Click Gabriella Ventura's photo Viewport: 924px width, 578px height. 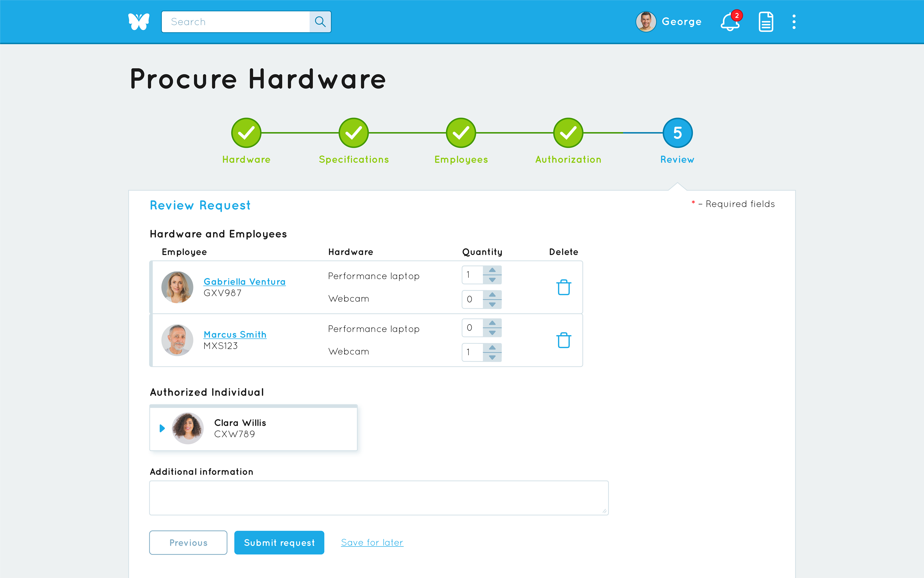click(x=177, y=287)
